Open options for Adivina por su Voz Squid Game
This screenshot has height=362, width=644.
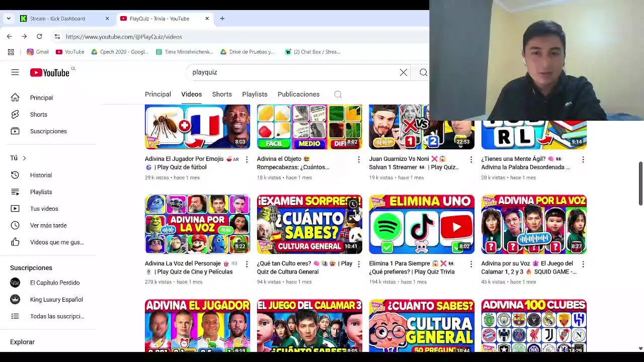pos(583,264)
